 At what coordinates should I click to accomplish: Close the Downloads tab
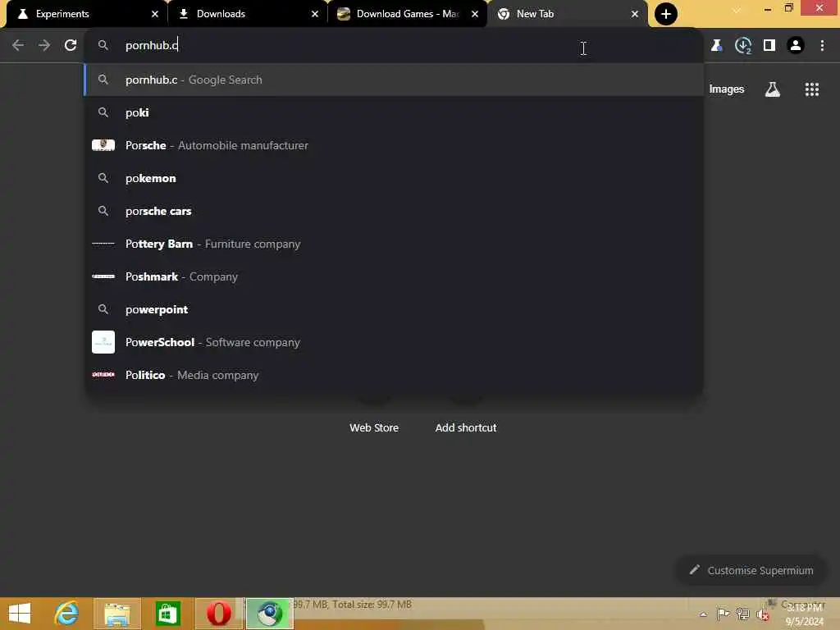coord(315,14)
